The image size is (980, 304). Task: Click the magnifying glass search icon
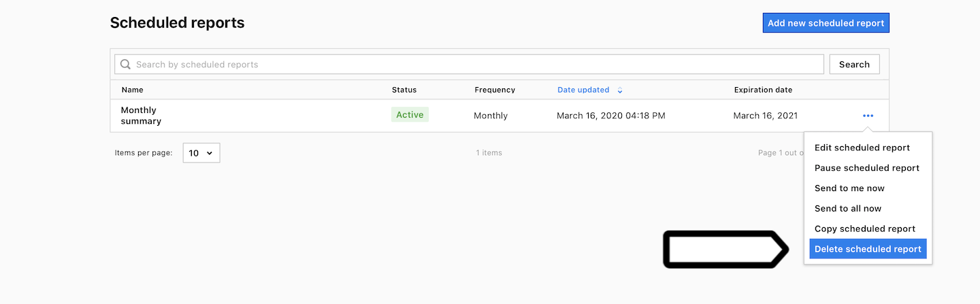(125, 65)
